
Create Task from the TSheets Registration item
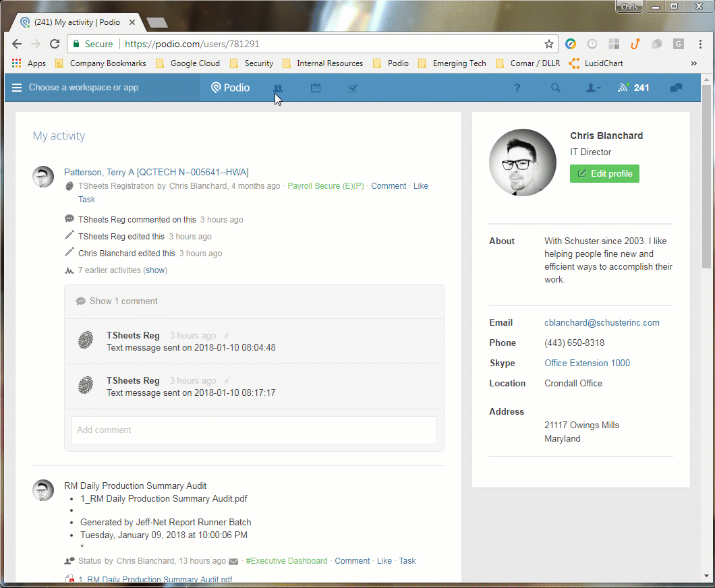[x=86, y=199]
